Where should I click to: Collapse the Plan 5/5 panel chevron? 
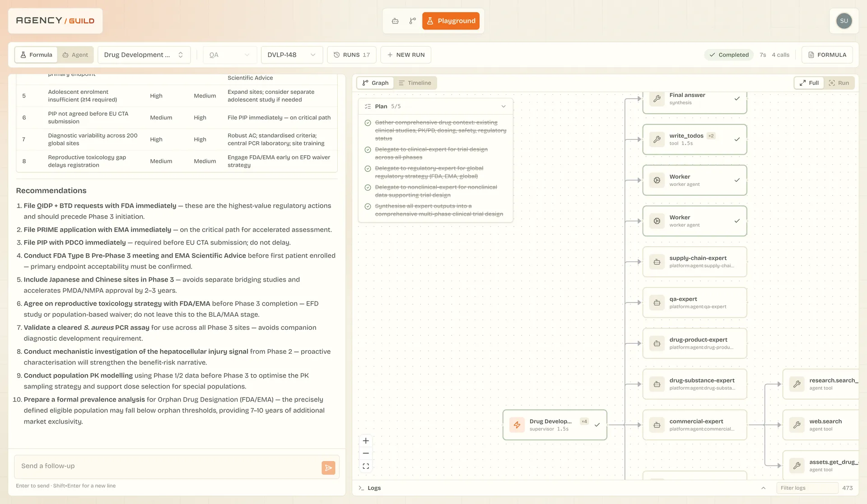click(503, 106)
